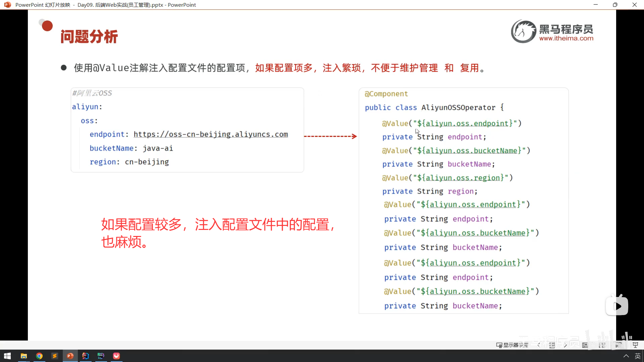Screen dimensions: 644x362
Task: Start slideshow presentation view icon
Action: (635, 345)
